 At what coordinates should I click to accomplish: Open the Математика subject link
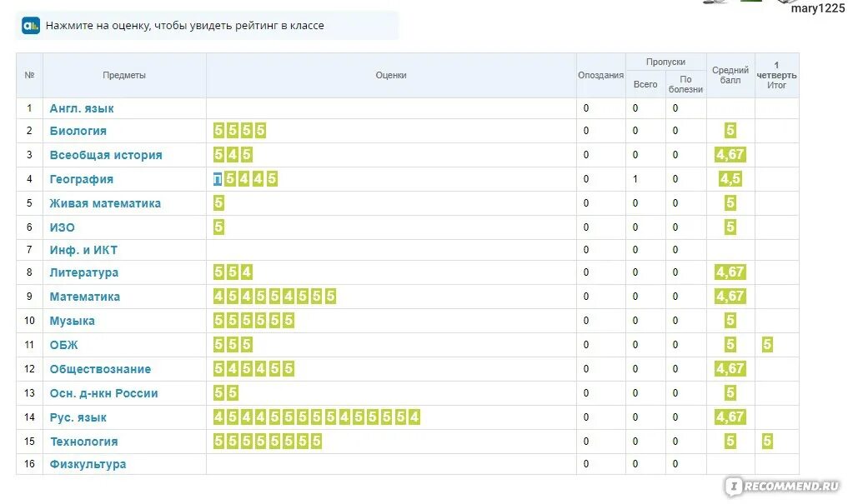click(84, 297)
